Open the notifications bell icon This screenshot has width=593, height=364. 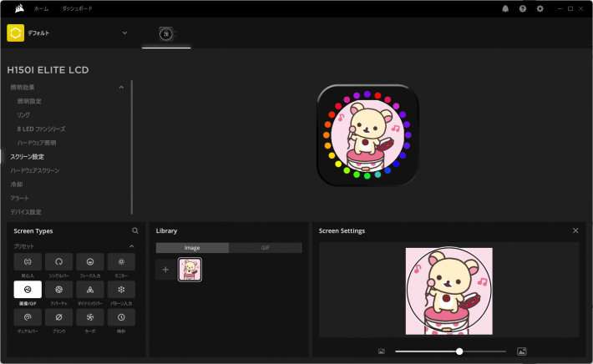pyautogui.click(x=504, y=8)
